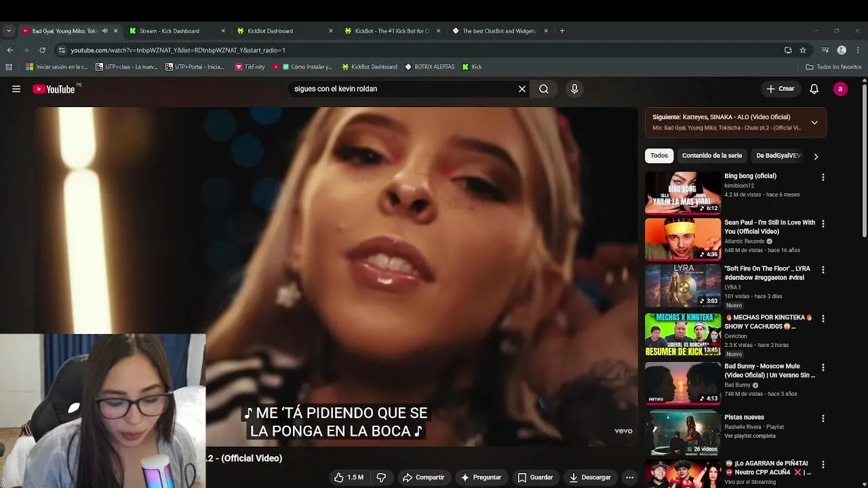Click the Preguntar button
Screen dimensions: 868x488
tap(481, 477)
